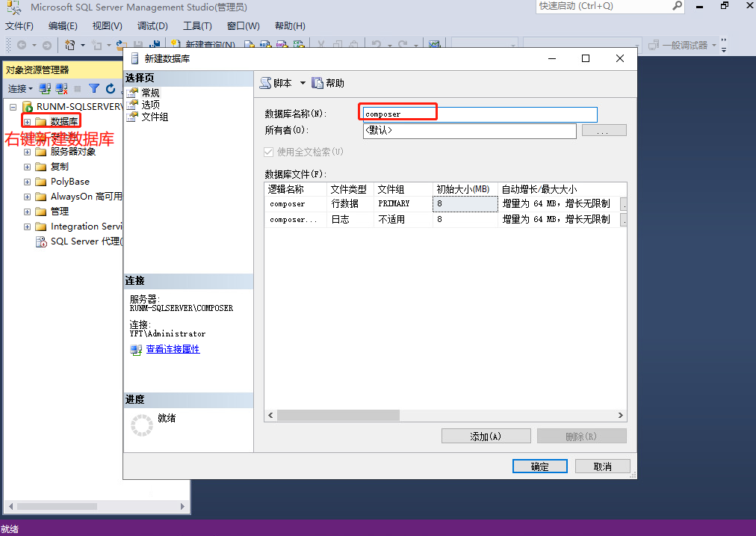Screen dimensions: 756x536
Task: Click the Open File toolbar icon
Action: (122, 45)
